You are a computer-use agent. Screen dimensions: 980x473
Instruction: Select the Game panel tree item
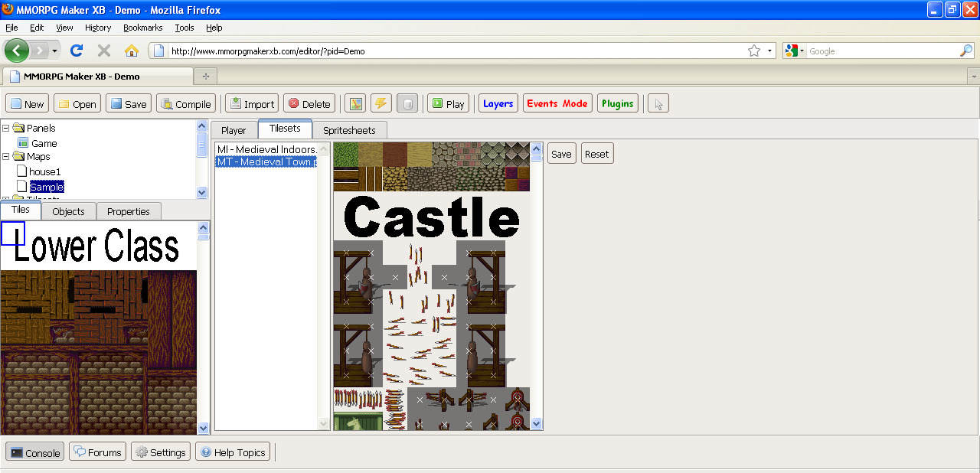[x=44, y=143]
